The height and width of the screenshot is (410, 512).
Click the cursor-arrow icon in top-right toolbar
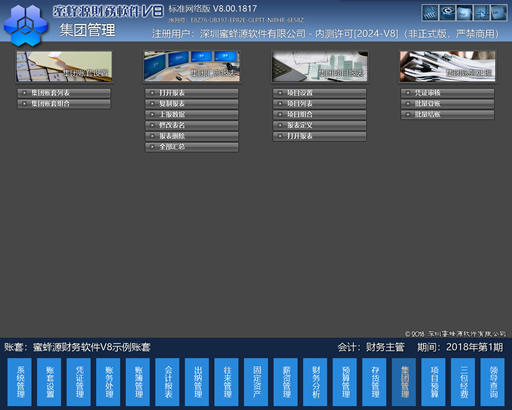click(482, 13)
